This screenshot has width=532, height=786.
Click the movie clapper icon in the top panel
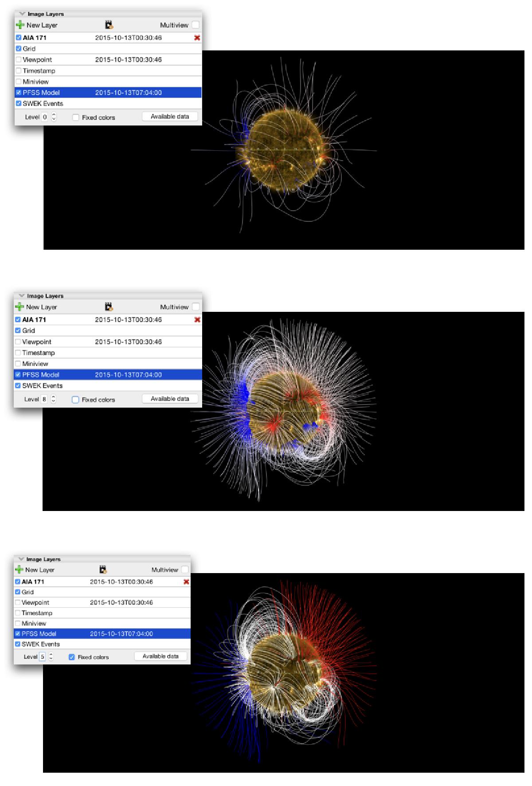pos(109,25)
